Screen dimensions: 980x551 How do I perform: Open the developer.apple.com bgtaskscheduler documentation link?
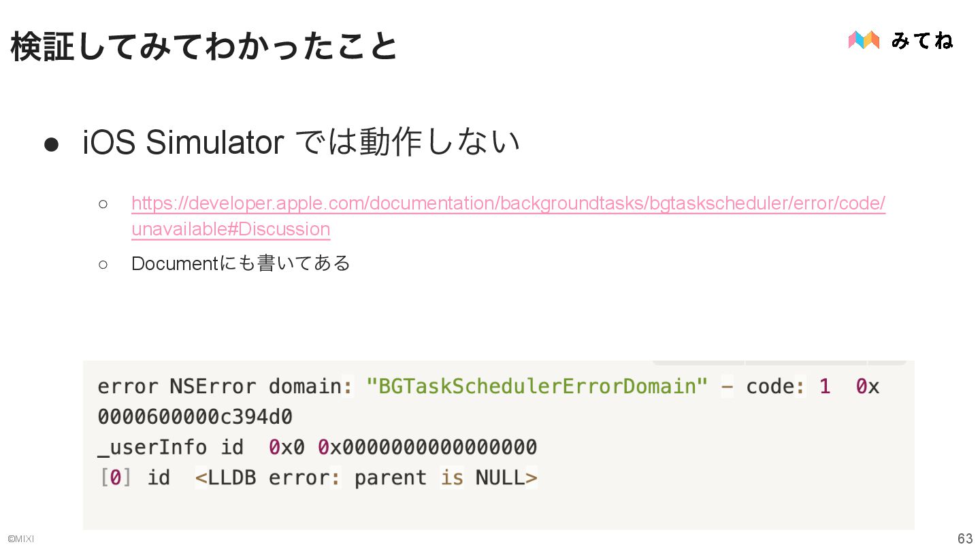(x=508, y=203)
